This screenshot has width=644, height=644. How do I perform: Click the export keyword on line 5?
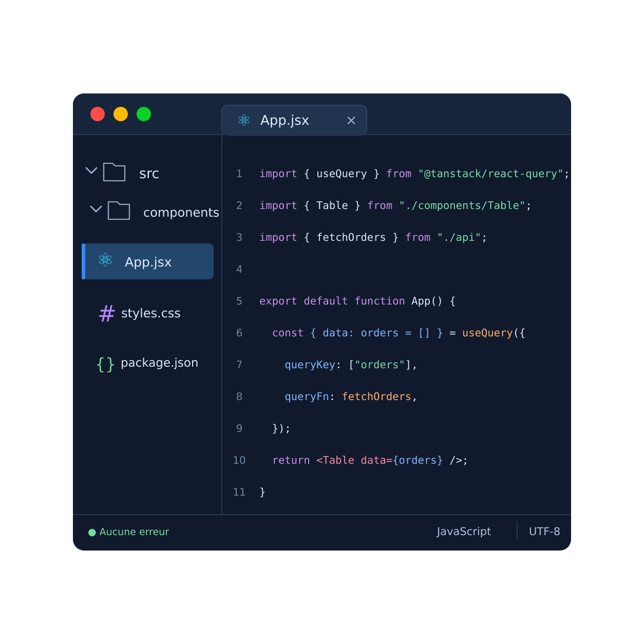click(278, 301)
